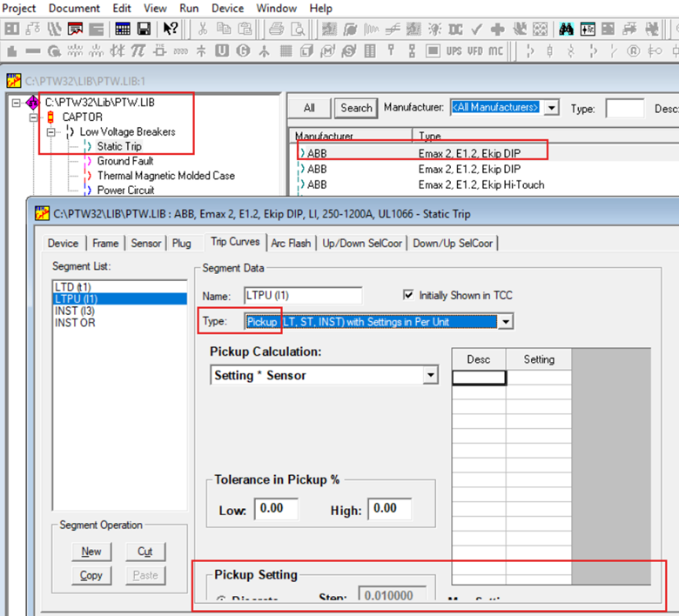This screenshot has height=616, width=679.
Task: Click the Low tolerance input field
Action: (276, 509)
